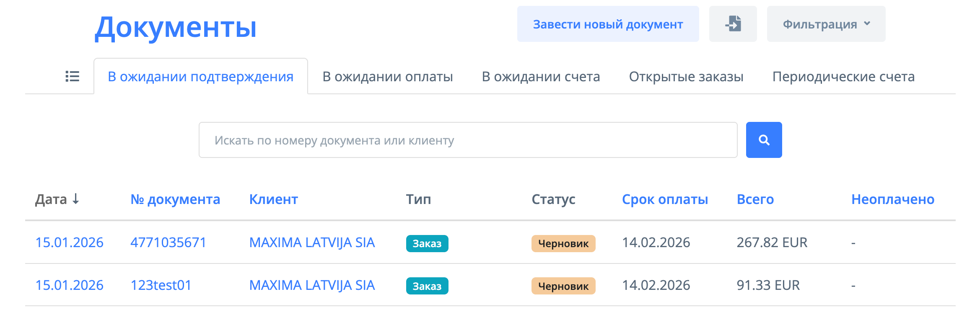
Task: Open the В ожидании счета tab
Action: [541, 77]
